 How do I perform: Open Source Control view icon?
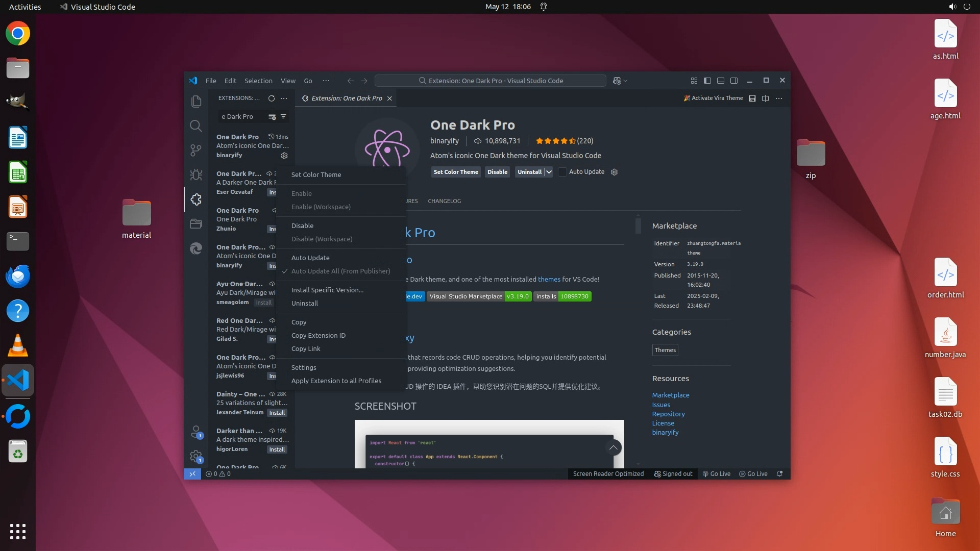[196, 151]
